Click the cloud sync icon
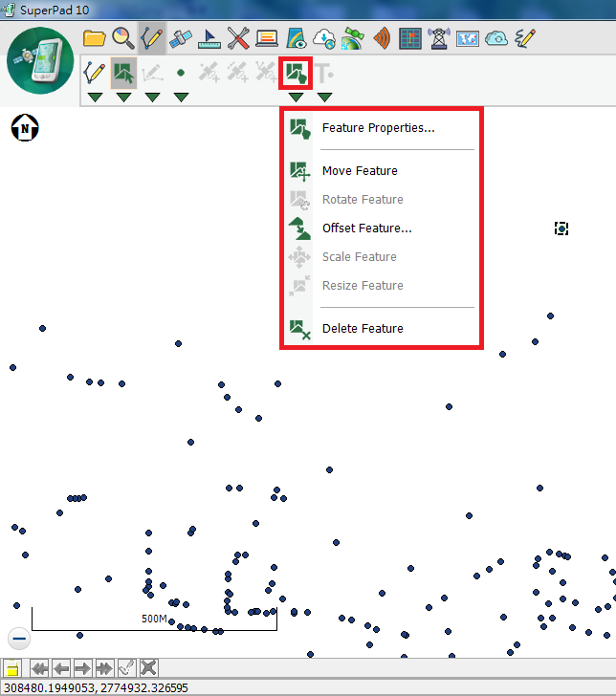This screenshot has width=616, height=696. (496, 38)
